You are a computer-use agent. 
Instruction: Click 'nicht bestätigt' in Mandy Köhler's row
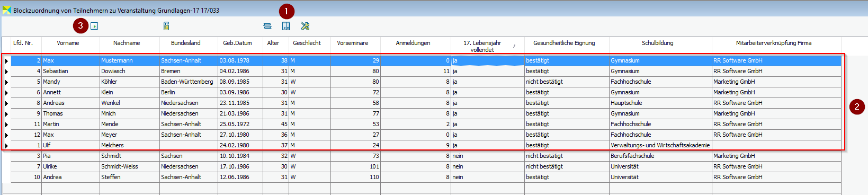[567, 82]
